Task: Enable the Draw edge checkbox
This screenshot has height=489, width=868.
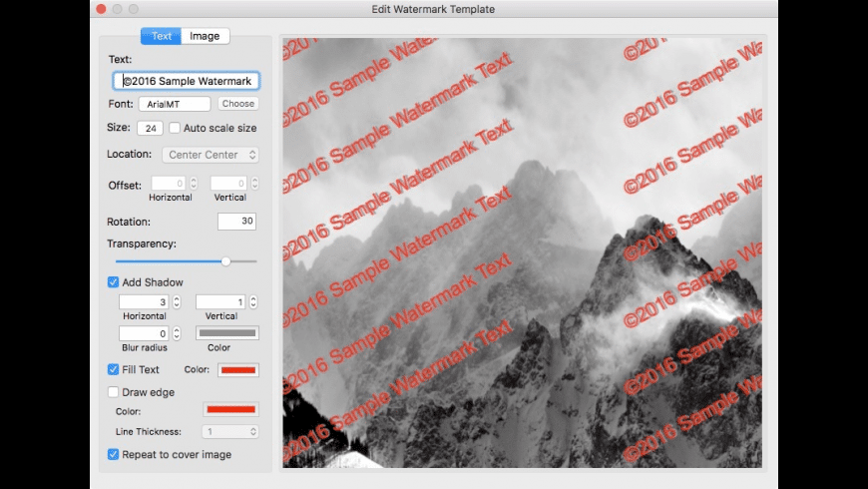Action: [113, 392]
